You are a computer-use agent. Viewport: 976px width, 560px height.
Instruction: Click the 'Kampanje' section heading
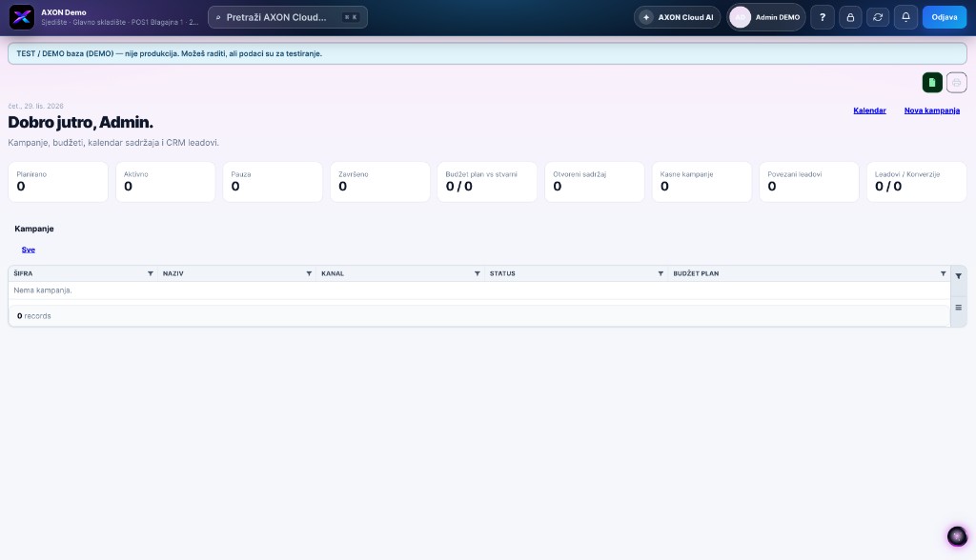coord(34,229)
